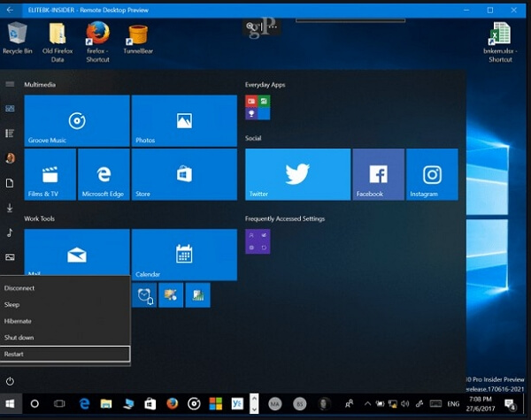531x420 pixels.
Task: Launch the Films & TV tile
Action: 50,174
